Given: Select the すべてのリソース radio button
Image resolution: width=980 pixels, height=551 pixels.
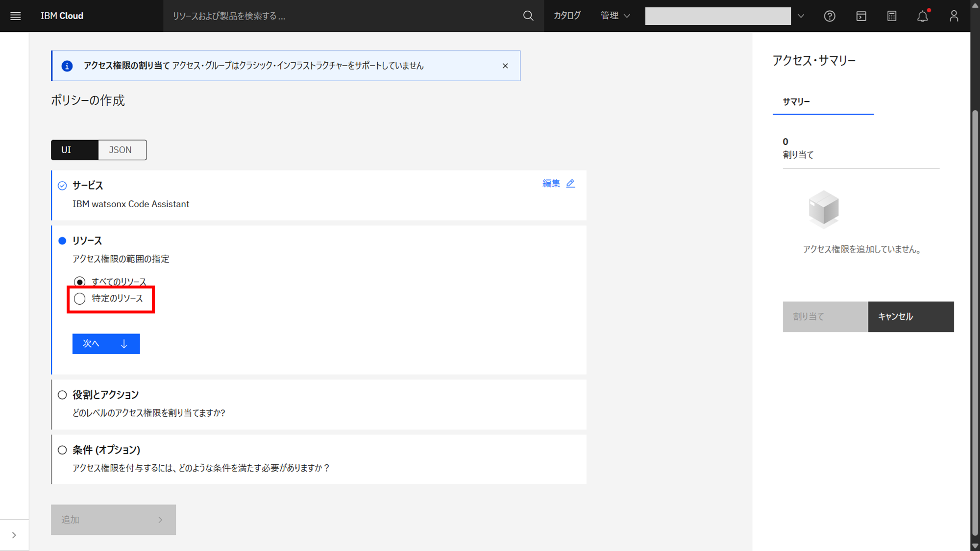Looking at the screenshot, I should tap(79, 282).
